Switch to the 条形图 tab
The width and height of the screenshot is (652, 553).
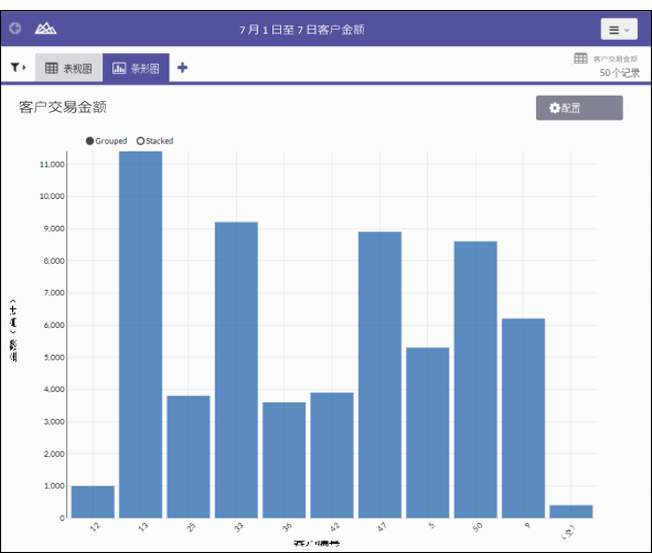point(136,68)
